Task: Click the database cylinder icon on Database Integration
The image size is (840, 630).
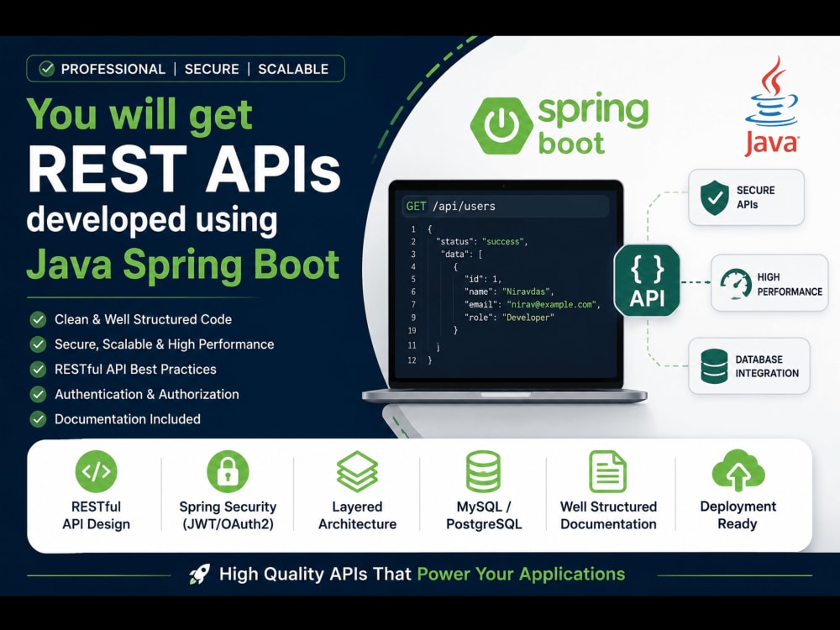Action: click(x=714, y=366)
